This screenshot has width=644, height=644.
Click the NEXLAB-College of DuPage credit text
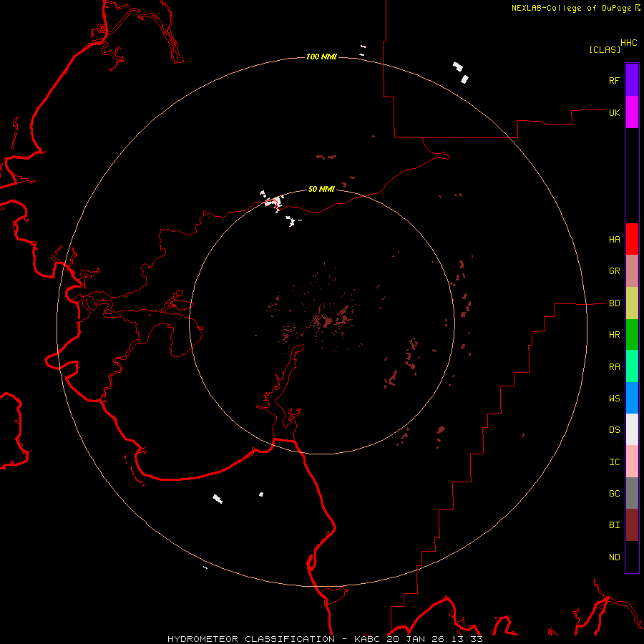(571, 8)
